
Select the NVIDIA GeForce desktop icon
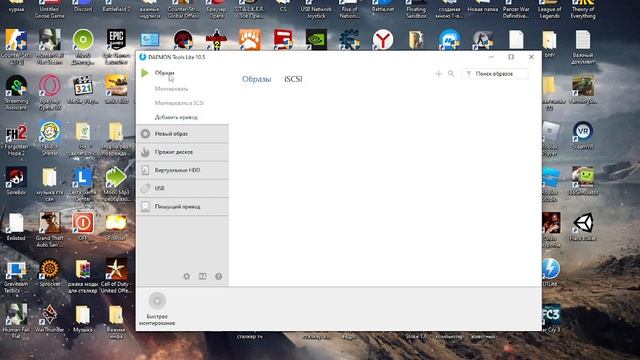(316, 40)
